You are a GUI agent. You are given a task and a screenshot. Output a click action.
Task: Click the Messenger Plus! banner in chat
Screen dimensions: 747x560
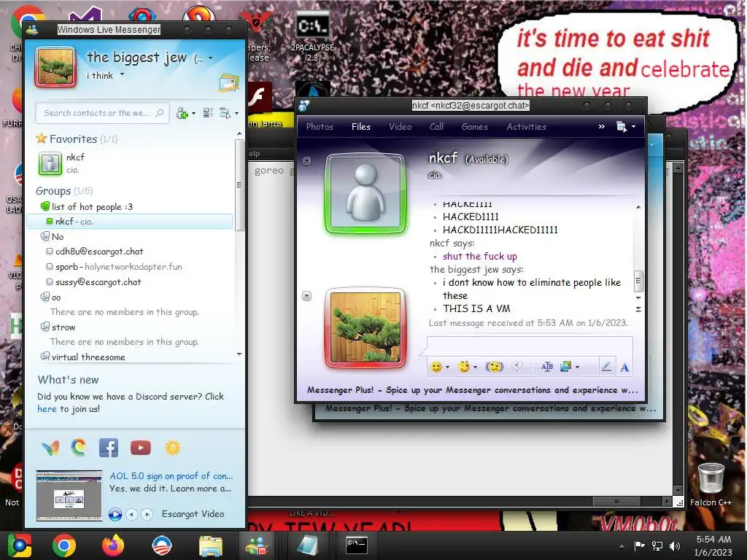point(472,390)
